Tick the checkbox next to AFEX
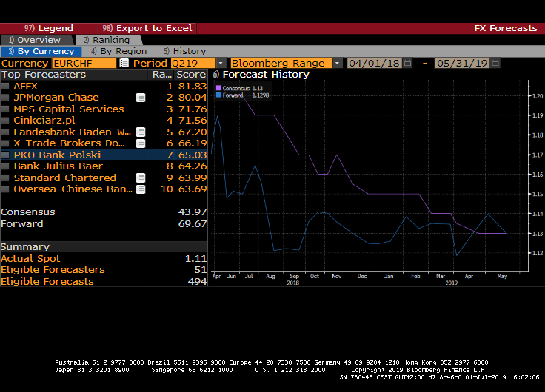 pyautogui.click(x=6, y=87)
